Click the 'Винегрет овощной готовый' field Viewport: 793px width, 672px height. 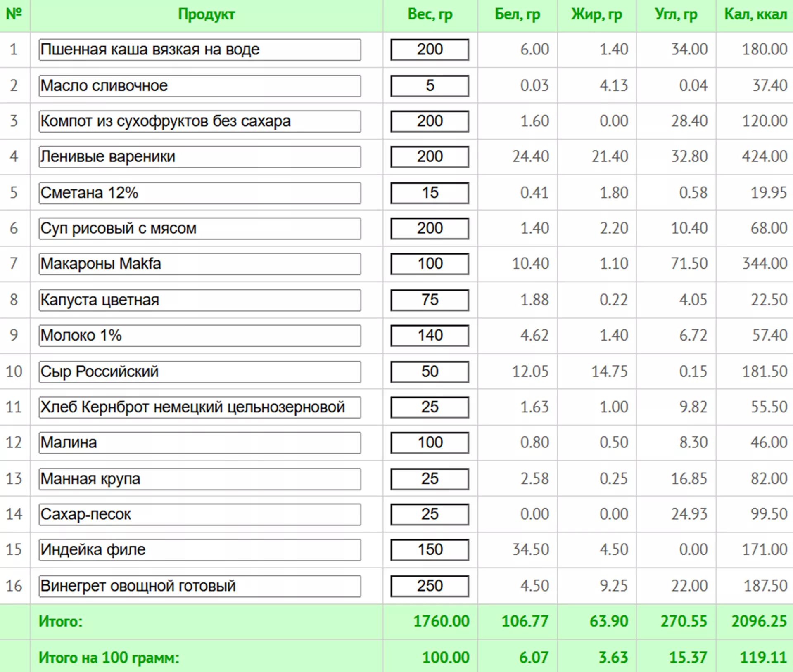tap(199, 586)
